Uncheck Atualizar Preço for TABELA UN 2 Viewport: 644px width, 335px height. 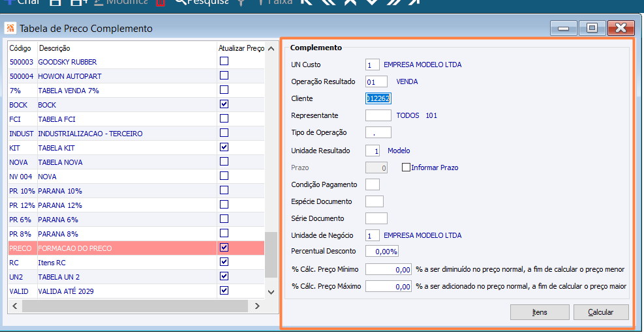pos(224,276)
